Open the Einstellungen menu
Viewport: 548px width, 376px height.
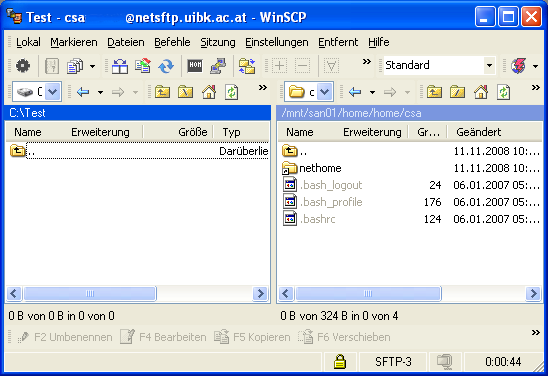[x=276, y=42]
